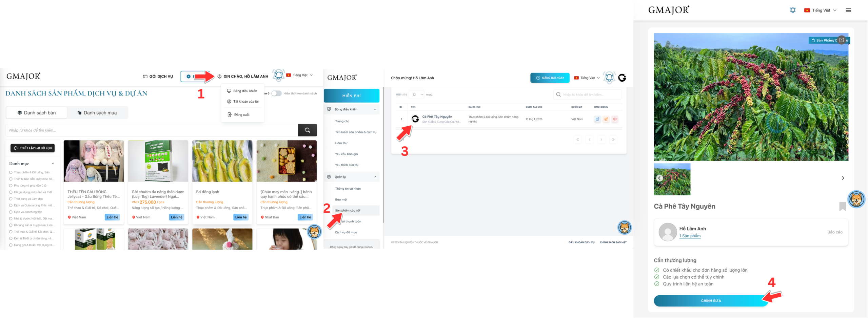868x318 pixels.
Task: Select the Thời trang và Làm đẹp category radio
Action: [11, 199]
